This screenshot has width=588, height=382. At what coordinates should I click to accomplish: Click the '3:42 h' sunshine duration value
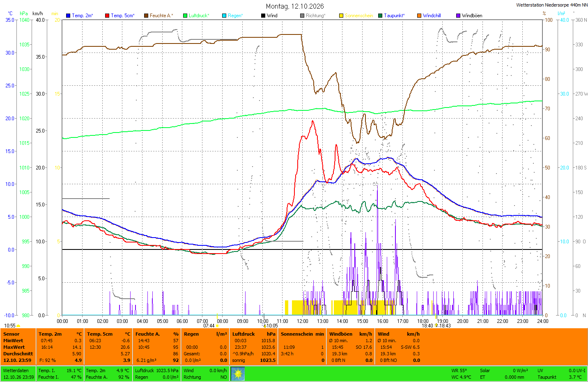(287, 354)
